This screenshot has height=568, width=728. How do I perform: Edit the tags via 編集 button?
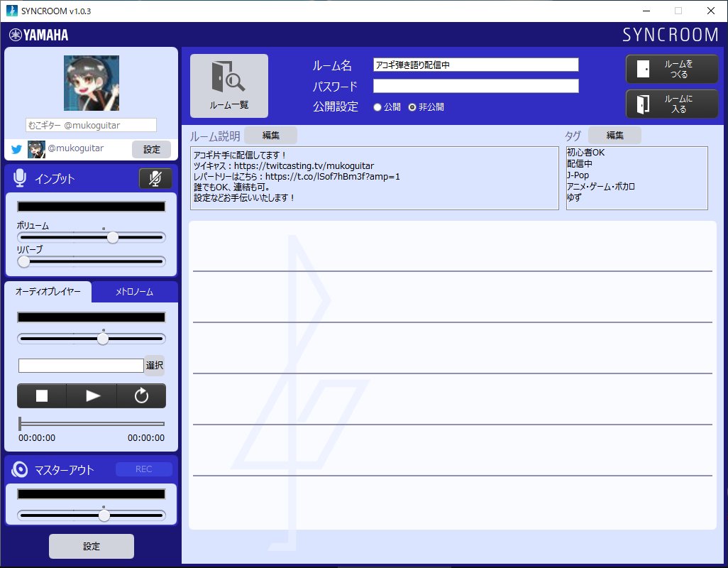(614, 135)
